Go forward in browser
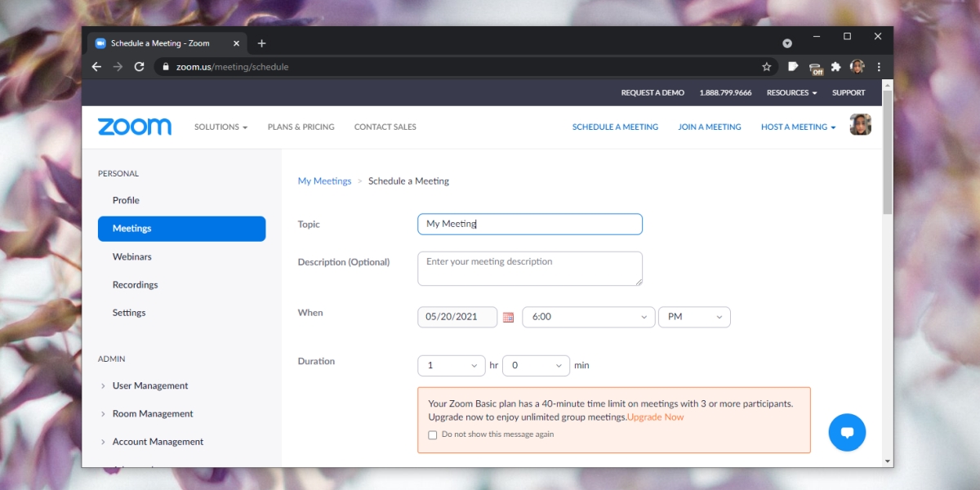Viewport: 980px width, 490px height. pos(118,67)
